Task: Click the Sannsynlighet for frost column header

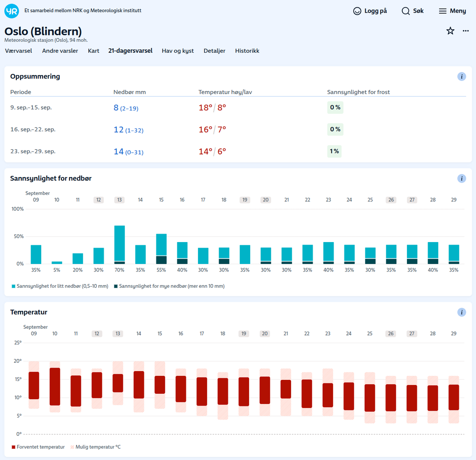Action: [x=358, y=92]
